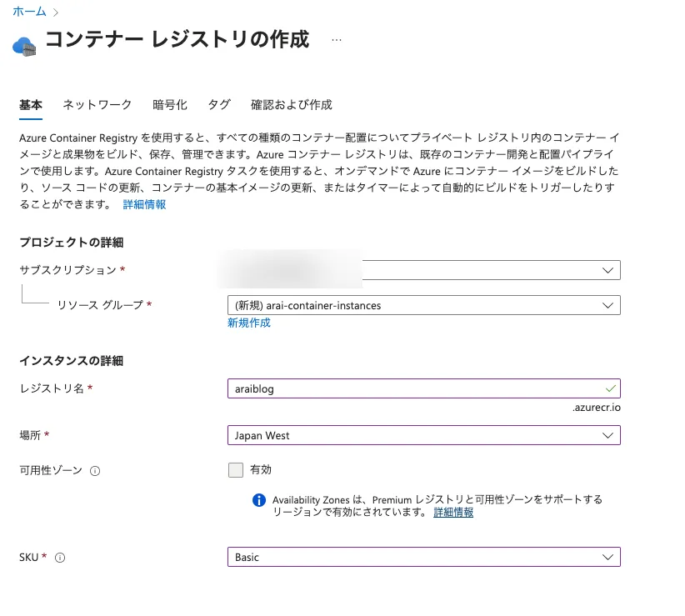This screenshot has width=685, height=616.
Task: Click the プロジェクトの詳細 heading
Action: pyautogui.click(x=71, y=243)
